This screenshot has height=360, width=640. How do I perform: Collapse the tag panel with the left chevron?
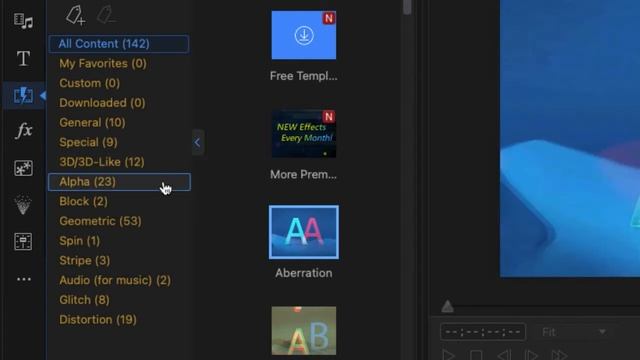[x=198, y=142]
